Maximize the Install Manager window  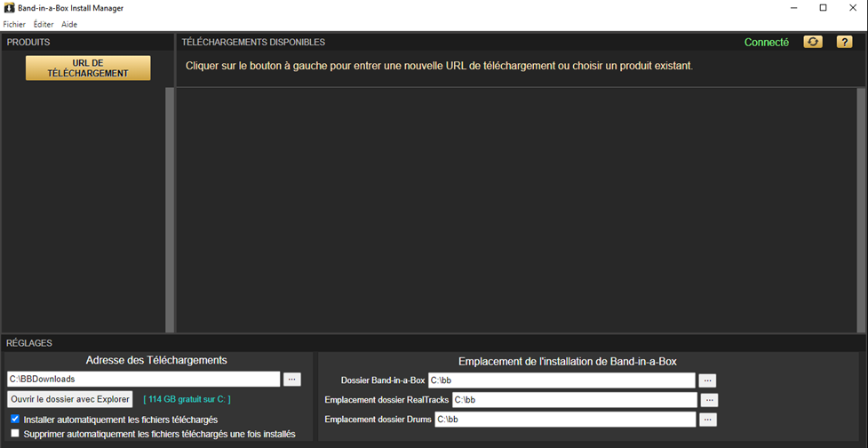coord(824,8)
